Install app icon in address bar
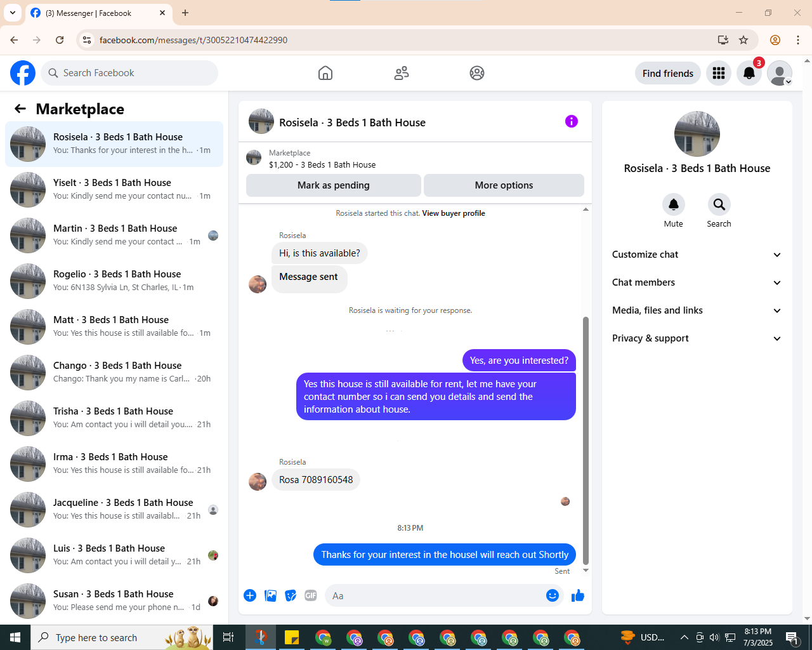The image size is (812, 650). pos(723,40)
